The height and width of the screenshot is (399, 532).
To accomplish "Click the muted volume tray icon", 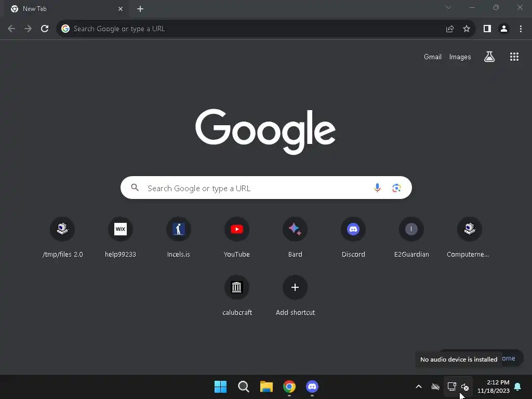I will (x=465, y=387).
